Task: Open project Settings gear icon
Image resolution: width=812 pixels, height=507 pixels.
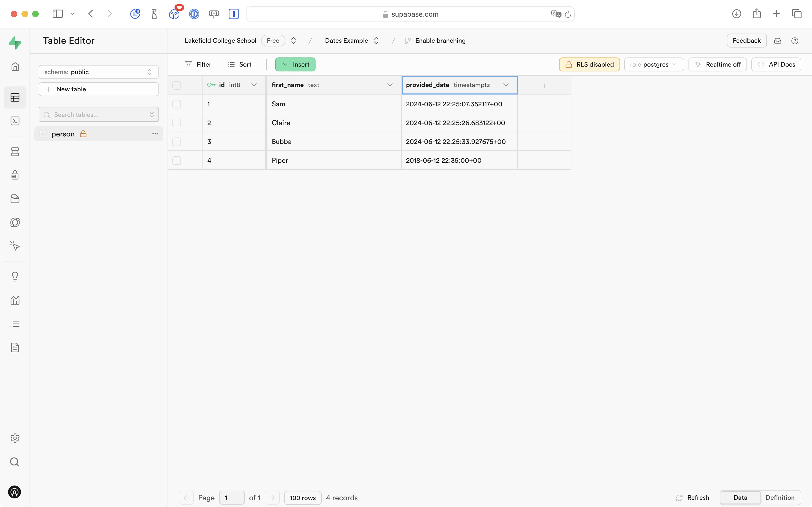Action: tap(15, 438)
